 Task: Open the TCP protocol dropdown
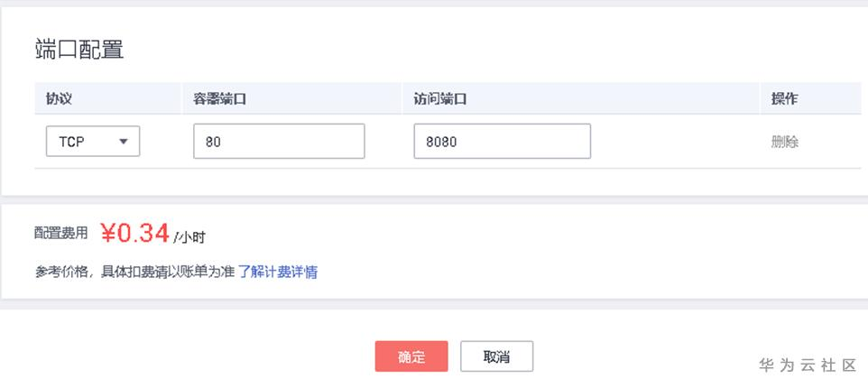[x=93, y=141]
